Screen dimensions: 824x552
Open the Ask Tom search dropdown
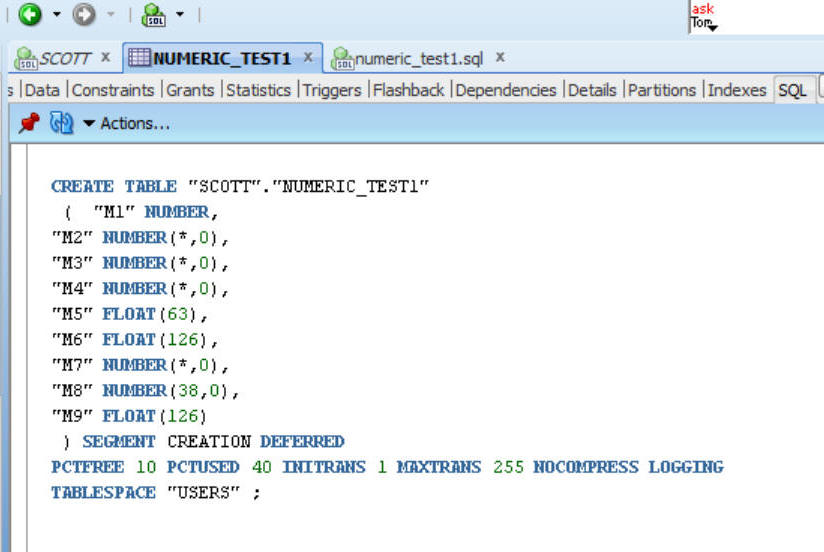point(712,27)
